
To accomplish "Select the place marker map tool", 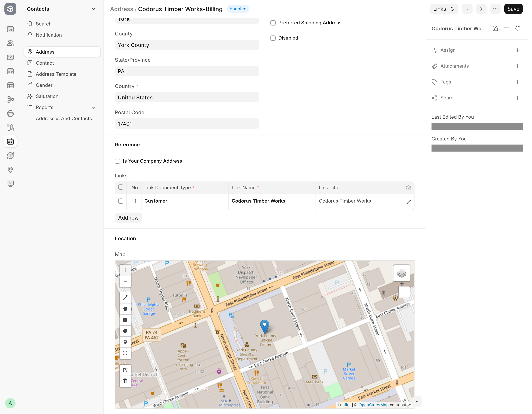I will [x=125, y=342].
